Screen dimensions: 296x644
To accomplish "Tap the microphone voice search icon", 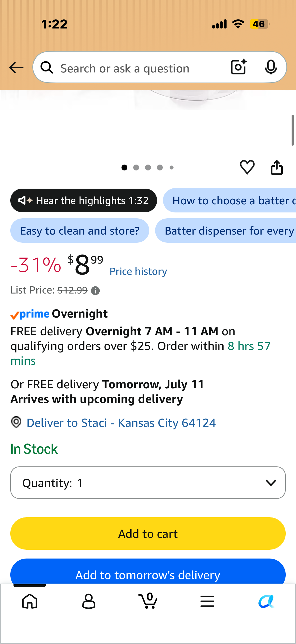I will point(271,67).
